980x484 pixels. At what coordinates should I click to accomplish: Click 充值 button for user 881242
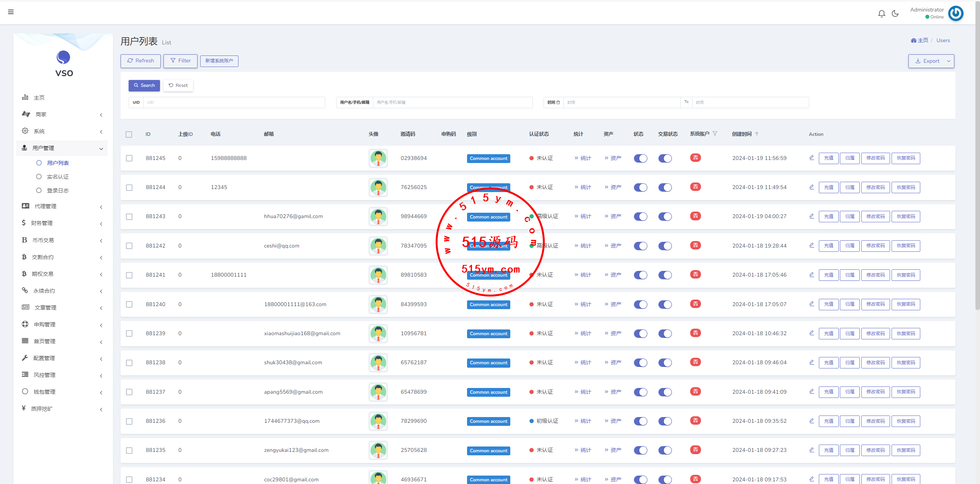click(x=828, y=246)
